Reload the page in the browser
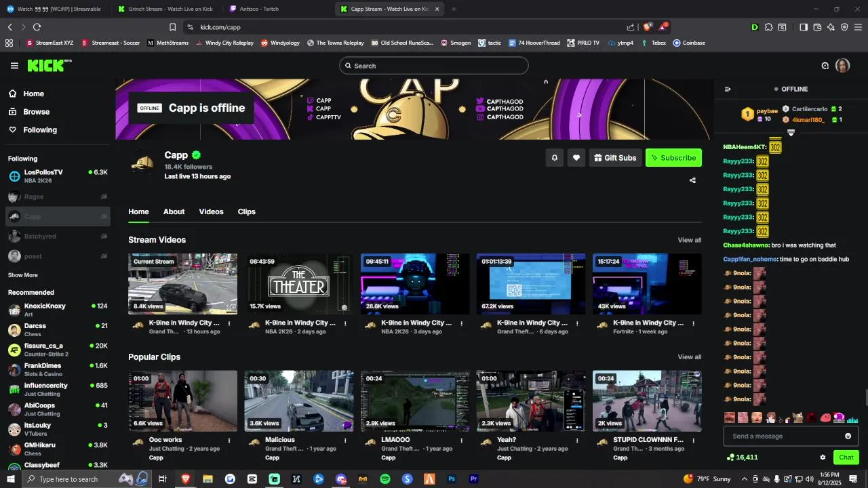The height and width of the screenshot is (488, 868). (37, 27)
